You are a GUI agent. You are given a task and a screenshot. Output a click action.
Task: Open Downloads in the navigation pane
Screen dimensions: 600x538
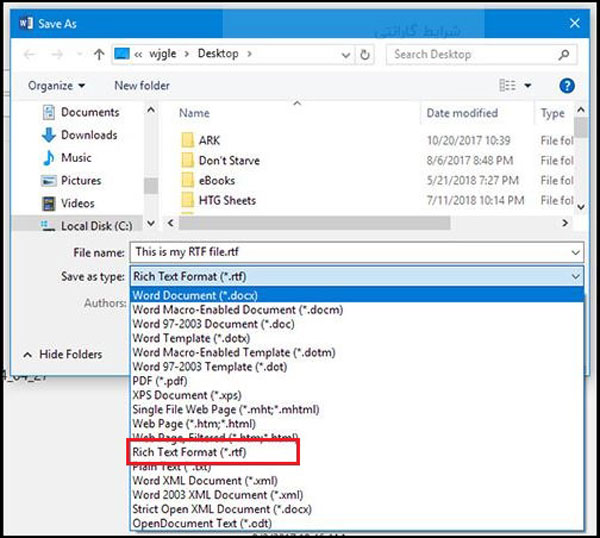coord(80,135)
